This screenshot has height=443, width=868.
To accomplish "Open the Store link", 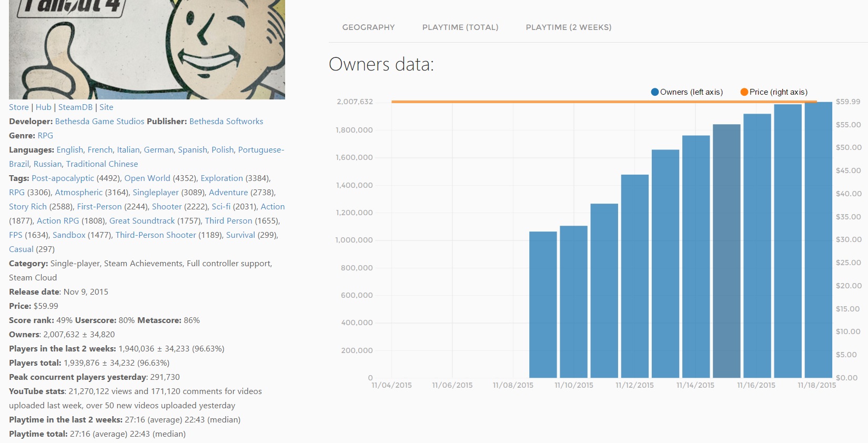I will click(19, 107).
